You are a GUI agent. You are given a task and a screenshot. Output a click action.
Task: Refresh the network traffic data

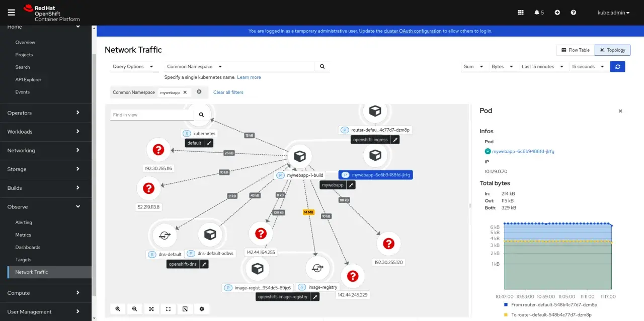(617, 66)
